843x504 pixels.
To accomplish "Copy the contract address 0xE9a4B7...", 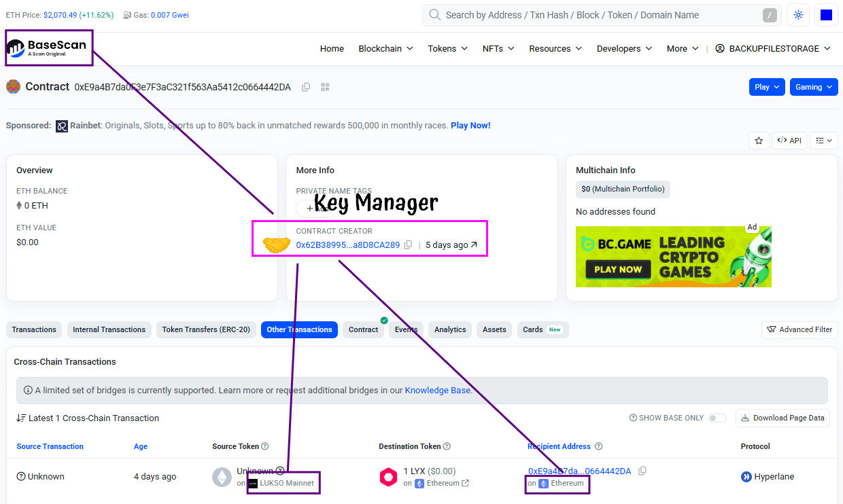I will [306, 87].
